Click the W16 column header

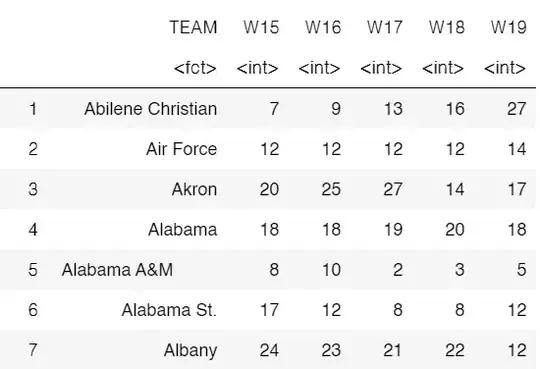coord(323,27)
